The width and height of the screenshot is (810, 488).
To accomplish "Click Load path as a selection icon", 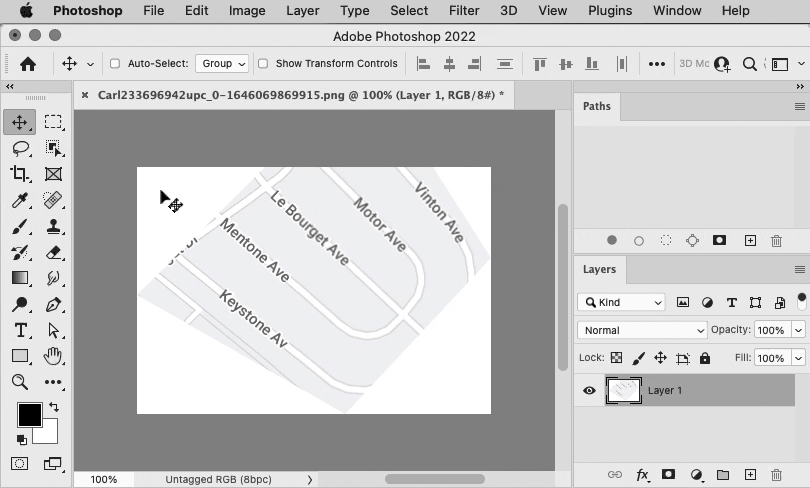I will point(666,240).
